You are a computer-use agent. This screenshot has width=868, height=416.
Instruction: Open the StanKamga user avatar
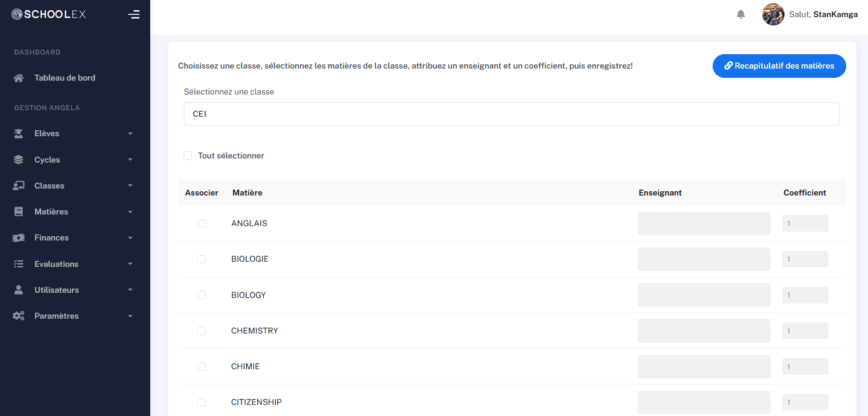[773, 14]
